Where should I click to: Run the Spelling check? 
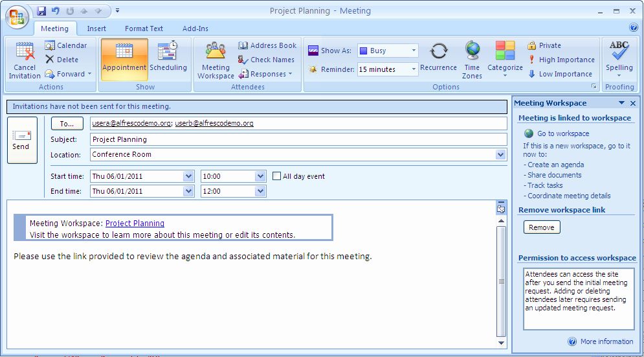click(x=619, y=60)
